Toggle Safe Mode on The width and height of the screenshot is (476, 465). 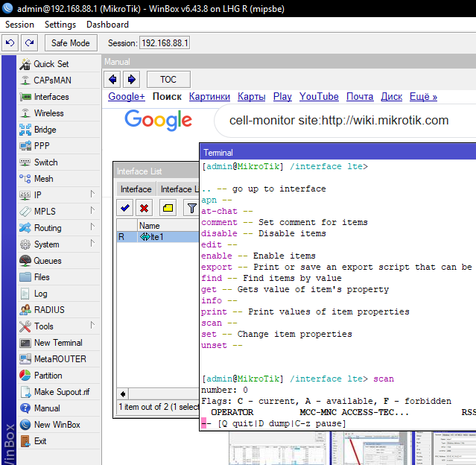coord(70,43)
